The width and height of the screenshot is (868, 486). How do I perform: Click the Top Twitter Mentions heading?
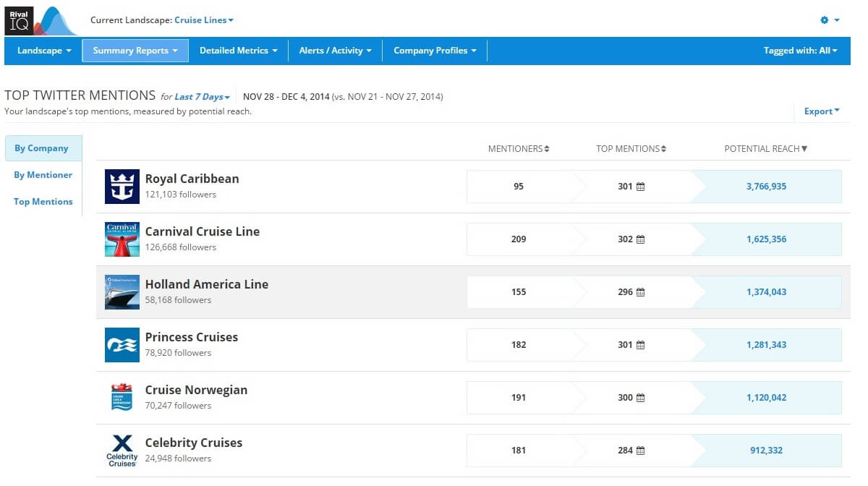coord(80,95)
